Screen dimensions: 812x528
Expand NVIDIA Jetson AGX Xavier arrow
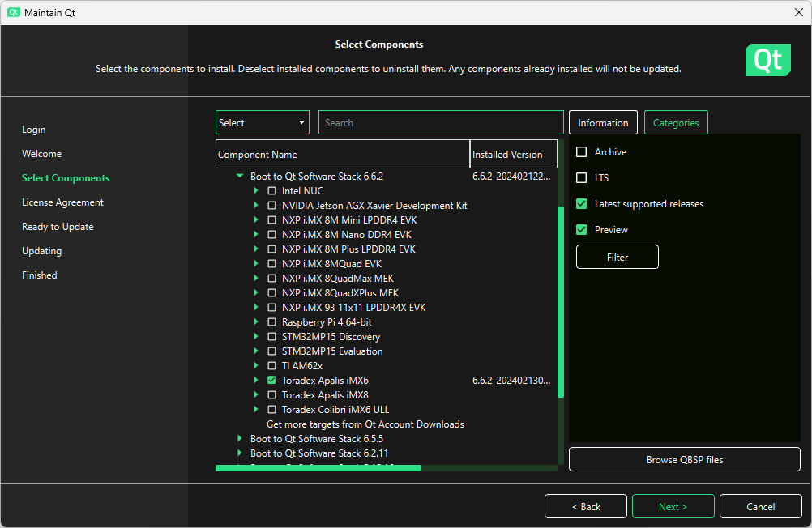[256, 206]
